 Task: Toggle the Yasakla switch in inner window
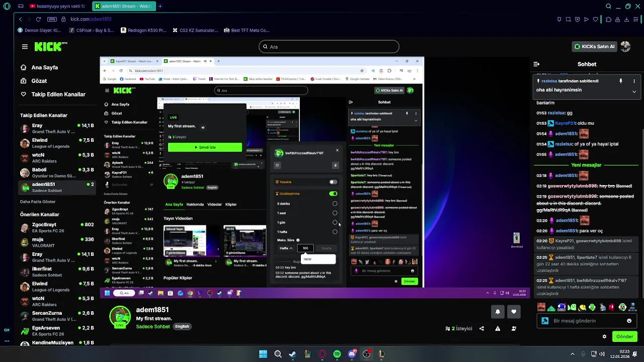pyautogui.click(x=333, y=182)
